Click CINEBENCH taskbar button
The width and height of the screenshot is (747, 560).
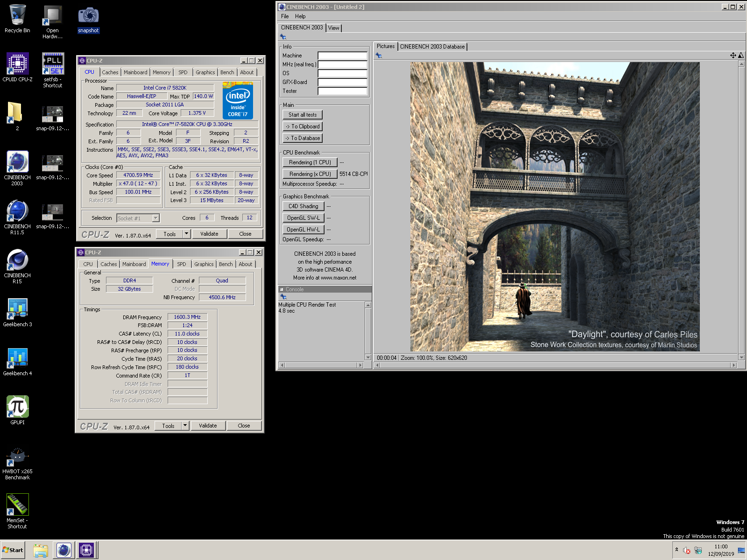point(63,550)
